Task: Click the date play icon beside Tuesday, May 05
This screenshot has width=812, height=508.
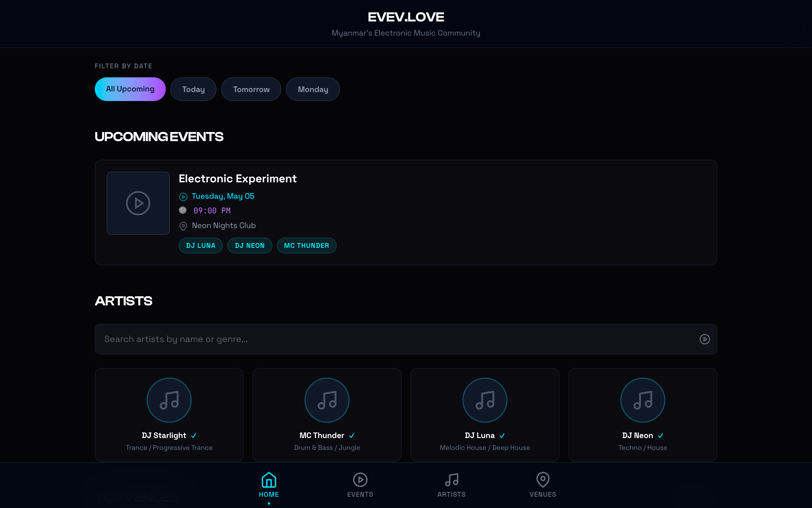Action: (183, 197)
